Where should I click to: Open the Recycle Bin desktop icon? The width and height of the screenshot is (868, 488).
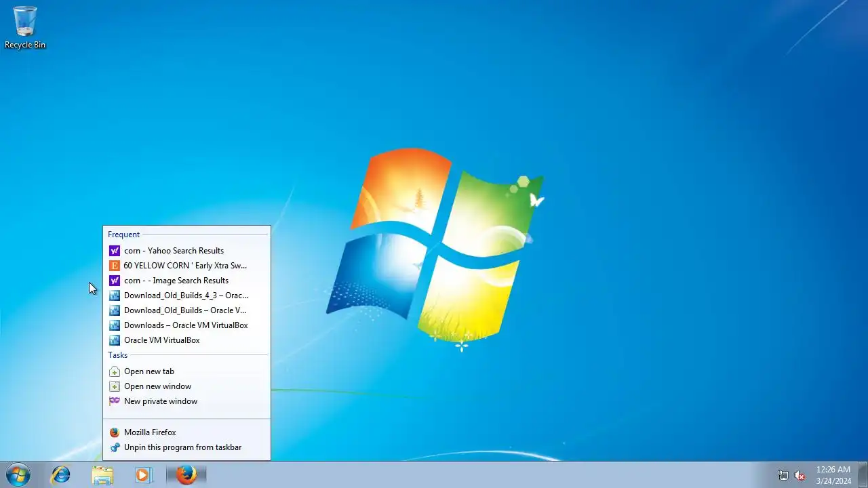pos(25,27)
